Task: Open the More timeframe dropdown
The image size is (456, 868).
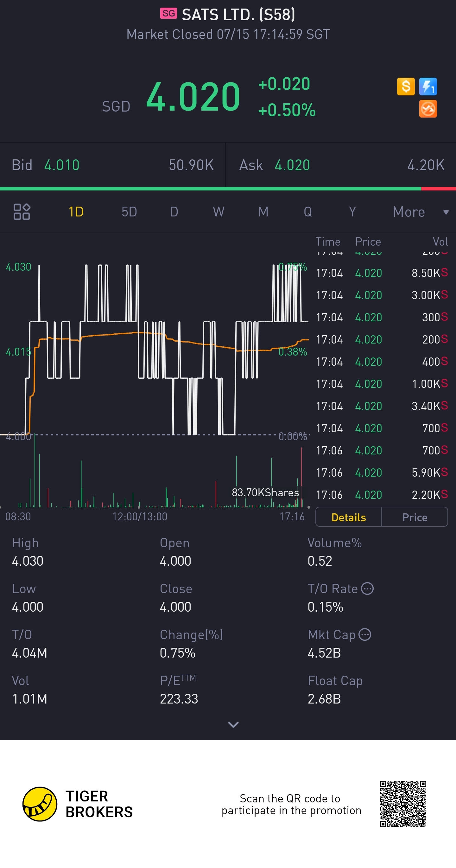Action: point(421,212)
